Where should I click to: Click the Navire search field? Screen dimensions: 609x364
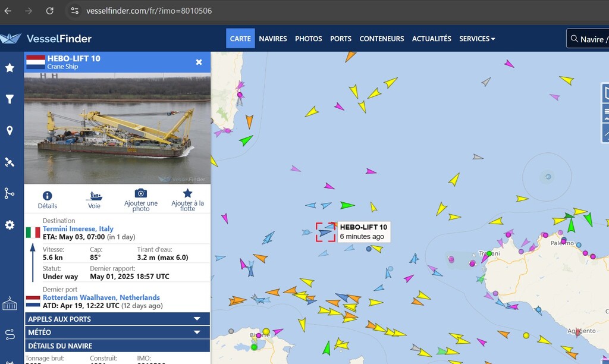point(588,39)
